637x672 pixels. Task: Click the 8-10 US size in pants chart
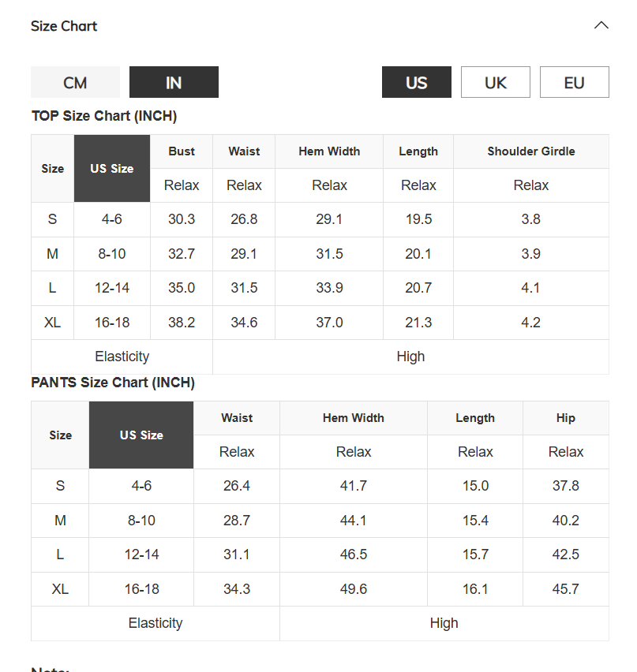(x=141, y=521)
